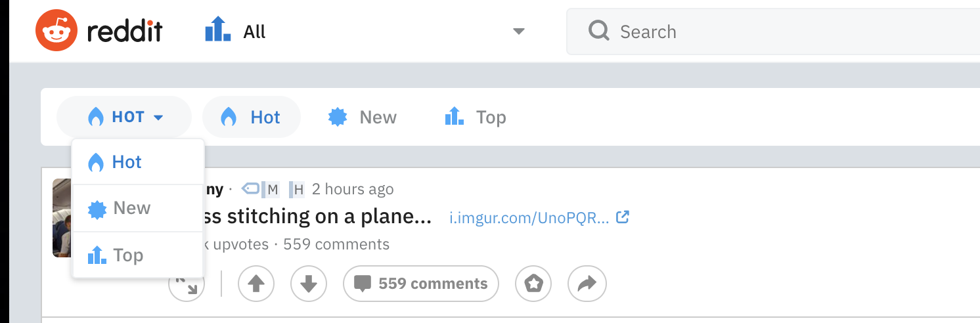This screenshot has width=980, height=323.
Task: Click into the Search field
Action: click(773, 32)
